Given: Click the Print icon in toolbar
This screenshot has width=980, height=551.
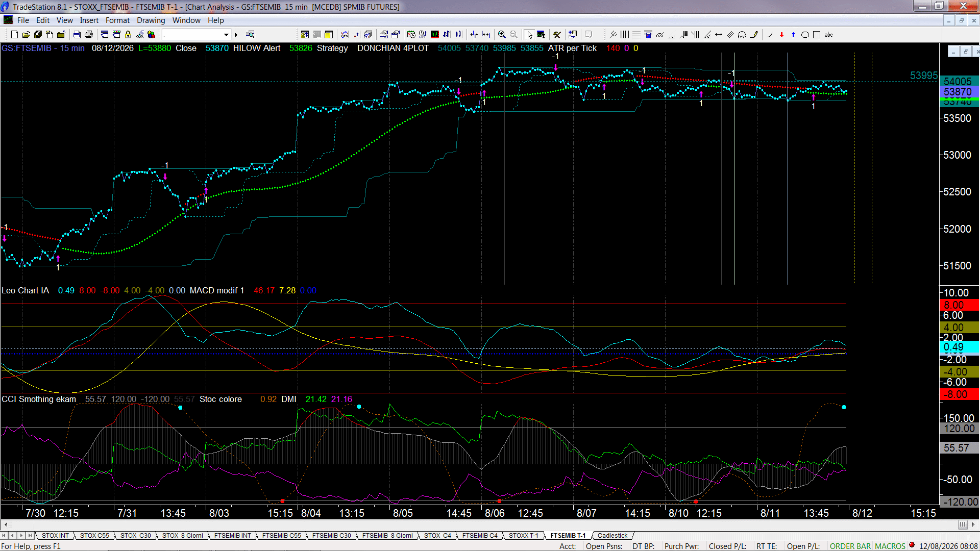Looking at the screenshot, I should (89, 35).
